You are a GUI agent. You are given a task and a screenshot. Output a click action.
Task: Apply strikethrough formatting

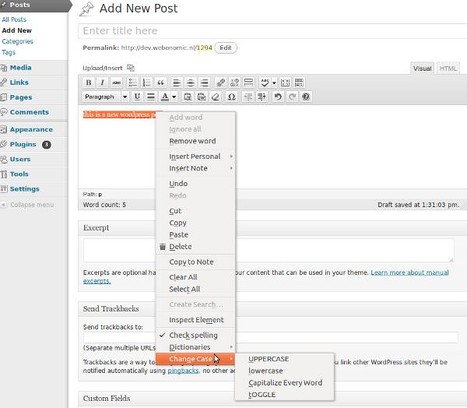116,83
